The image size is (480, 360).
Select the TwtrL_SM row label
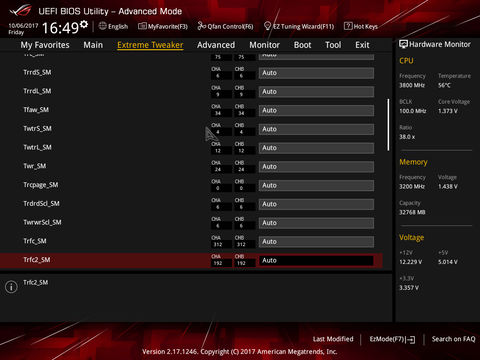pyautogui.click(x=37, y=147)
